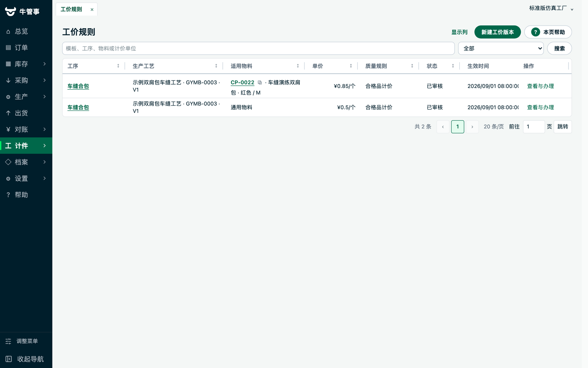Sort table by 状态 column sort icon
Image resolution: width=588 pixels, height=368 pixels.
coord(453,66)
